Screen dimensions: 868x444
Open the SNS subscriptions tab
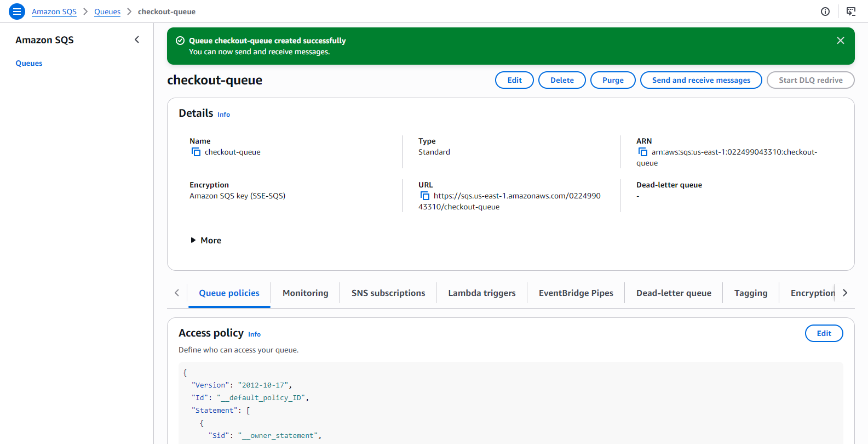(x=388, y=293)
